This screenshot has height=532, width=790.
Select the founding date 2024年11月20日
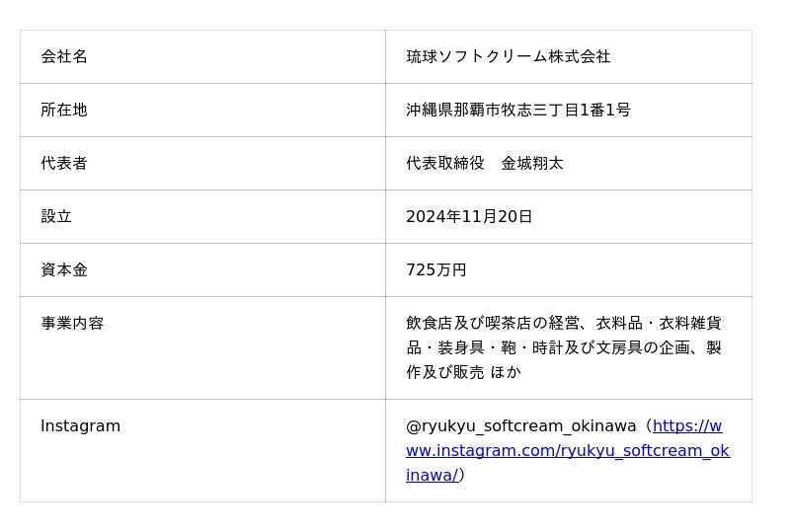pos(469,216)
